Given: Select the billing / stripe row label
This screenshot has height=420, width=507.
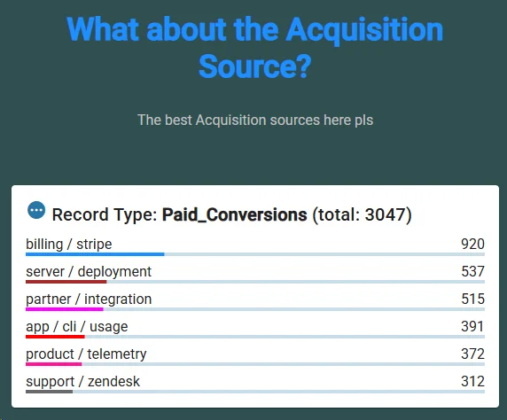Looking at the screenshot, I should (69, 244).
